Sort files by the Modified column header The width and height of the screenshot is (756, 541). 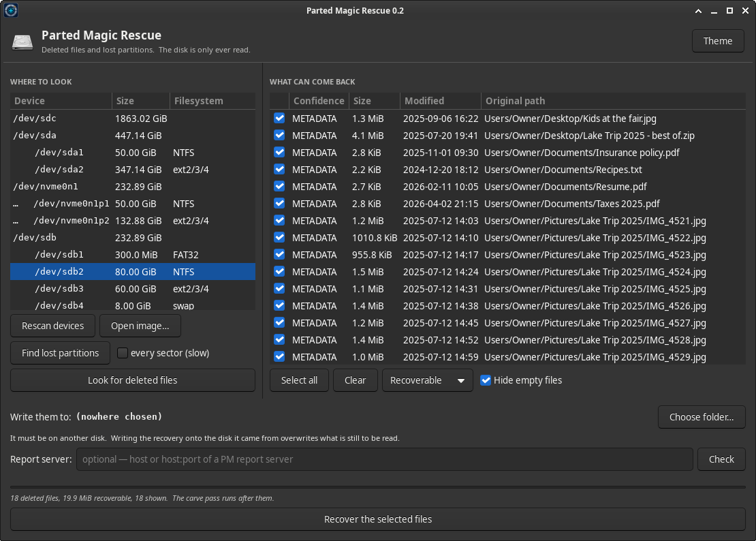[440, 101]
